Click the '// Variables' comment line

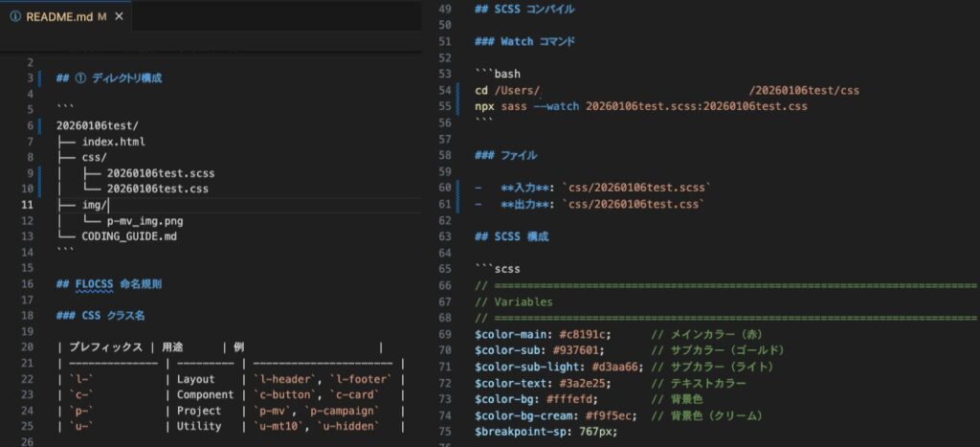tap(514, 302)
